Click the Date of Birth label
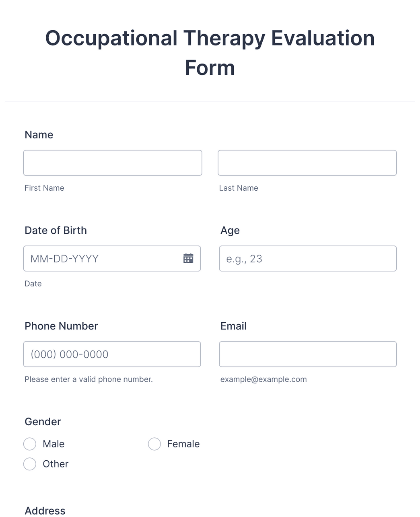Viewport: 420px width, 517px height. coord(56,231)
